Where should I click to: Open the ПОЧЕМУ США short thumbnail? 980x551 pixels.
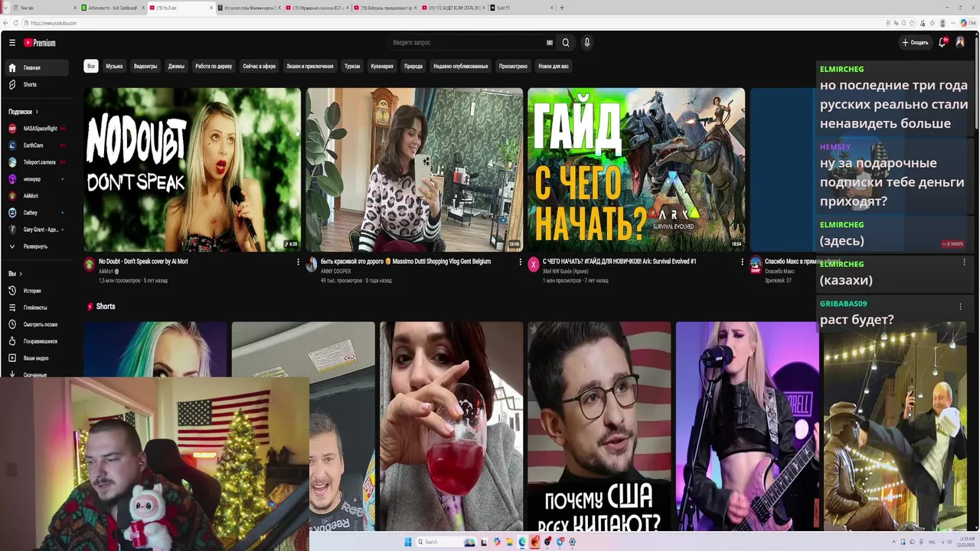pyautogui.click(x=599, y=426)
